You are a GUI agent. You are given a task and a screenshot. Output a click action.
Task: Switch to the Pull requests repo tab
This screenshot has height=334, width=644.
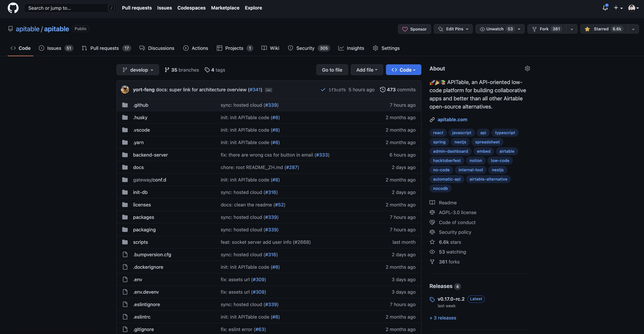point(106,48)
